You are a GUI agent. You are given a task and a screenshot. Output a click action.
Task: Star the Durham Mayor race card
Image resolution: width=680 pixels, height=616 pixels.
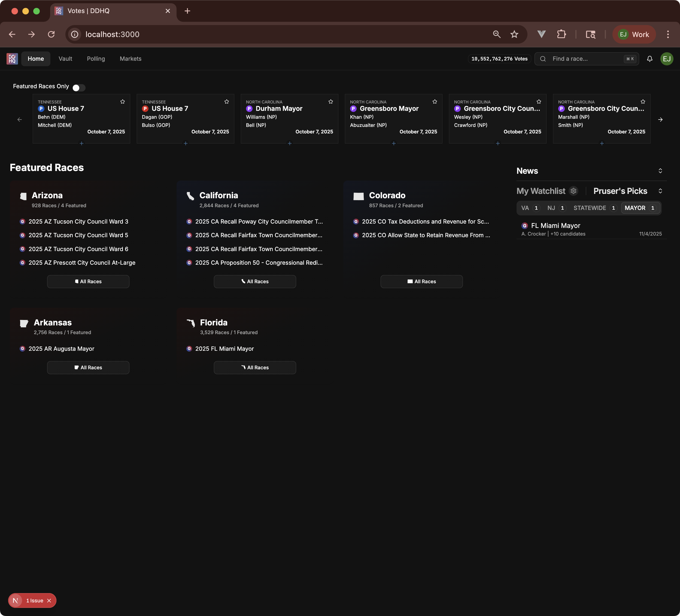[x=330, y=102]
